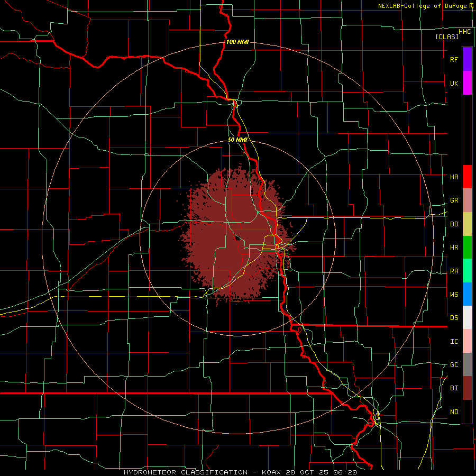Click the RA legend label
Image resolution: width=476 pixels, height=476 pixels.
pyautogui.click(x=454, y=271)
